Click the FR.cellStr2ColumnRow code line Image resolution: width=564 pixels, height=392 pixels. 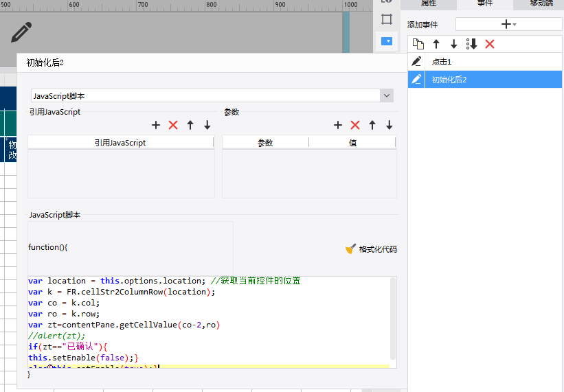pyautogui.click(x=122, y=292)
